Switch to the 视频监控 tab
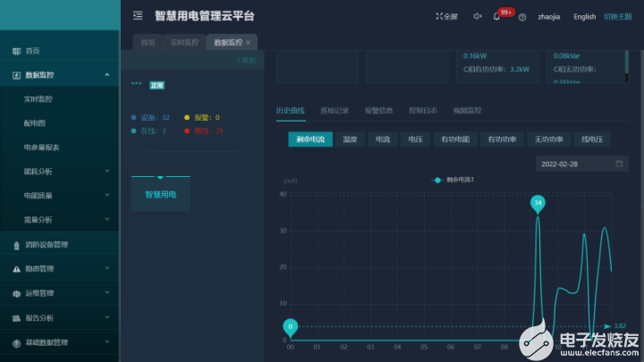644x362 pixels. [x=467, y=111]
